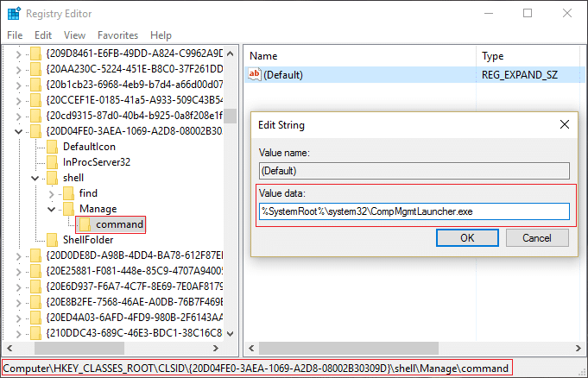Click folder icon of {20ED4A03-6AFD-4FD9 key

35,318
